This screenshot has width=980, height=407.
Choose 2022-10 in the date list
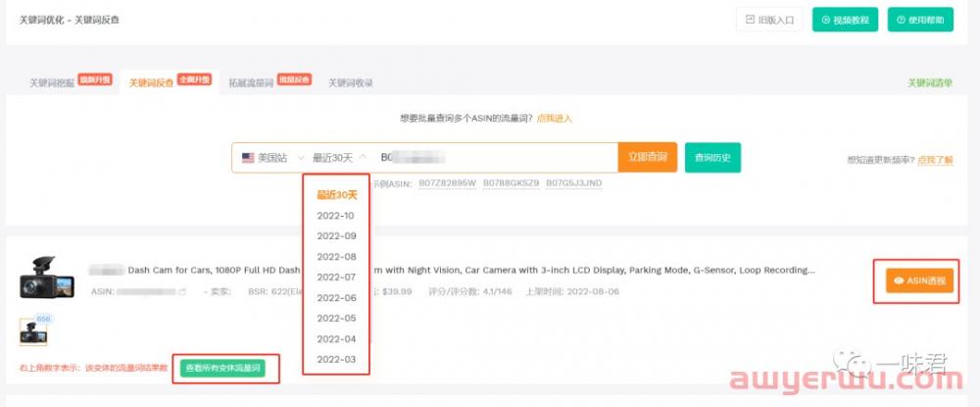pyautogui.click(x=336, y=216)
